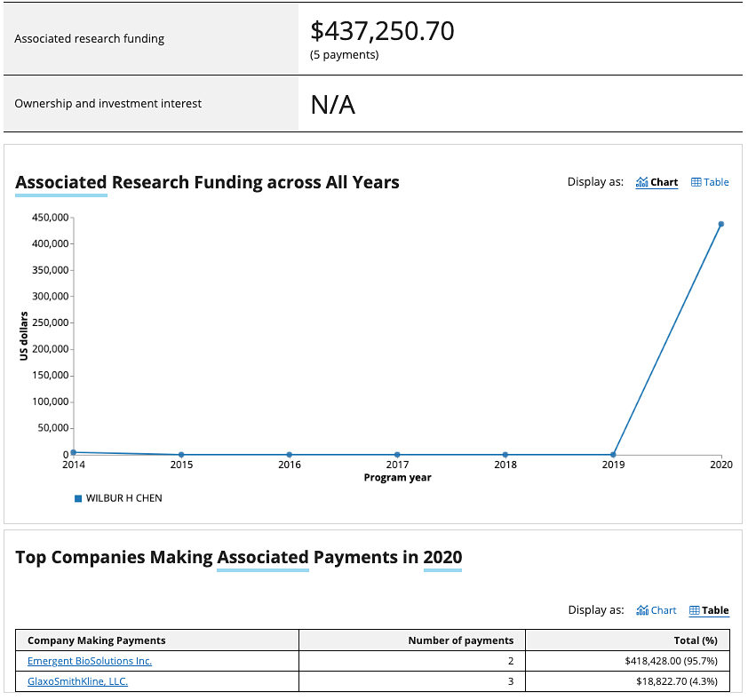Click the WILBUR H CHEN legend swatch
This screenshot has width=748, height=700.
(78, 498)
